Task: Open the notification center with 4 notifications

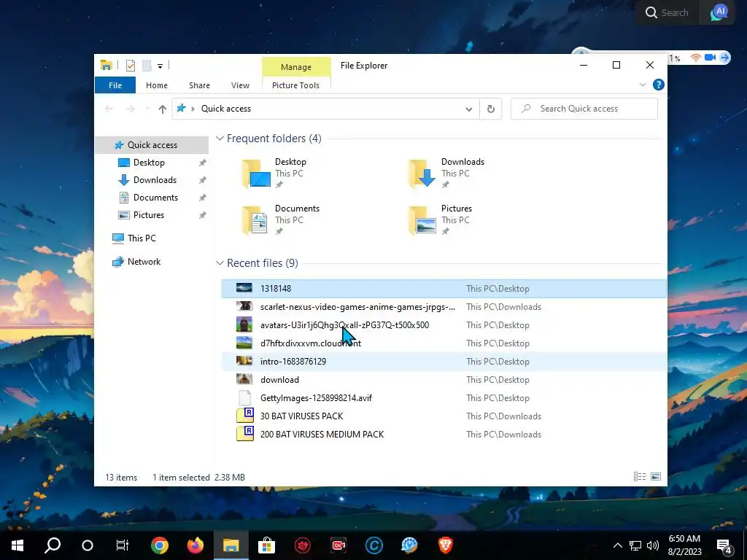Action: tap(724, 545)
